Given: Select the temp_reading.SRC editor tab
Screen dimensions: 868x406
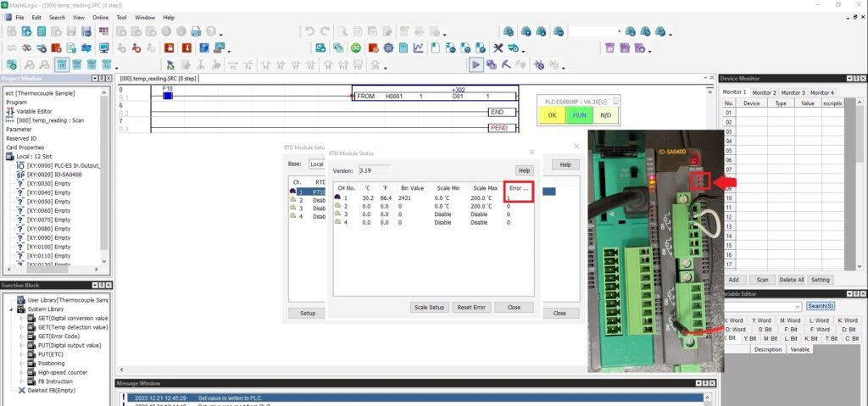Looking at the screenshot, I should tap(159, 79).
